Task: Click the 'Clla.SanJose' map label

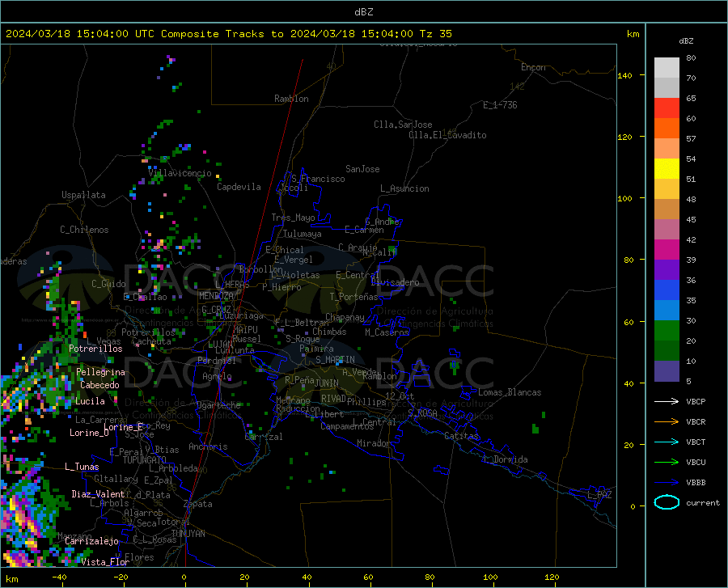Action: 403,125
